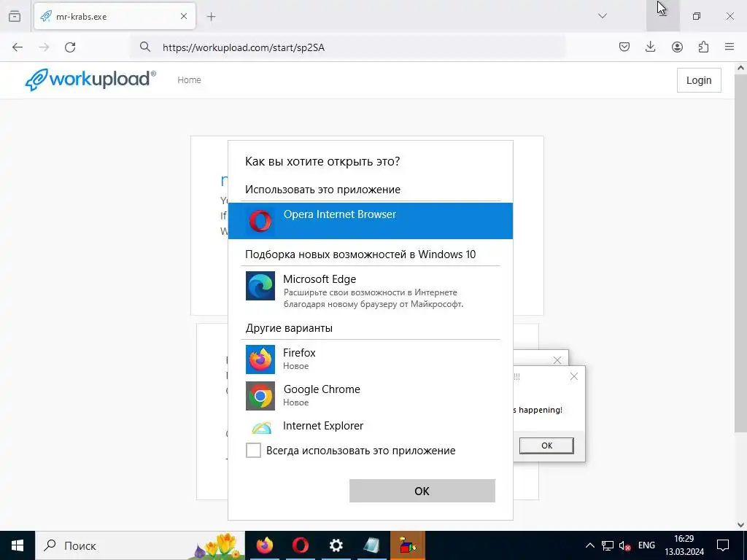The height and width of the screenshot is (560, 747).
Task: Open the Extensions puzzle icon
Action: pos(703,47)
